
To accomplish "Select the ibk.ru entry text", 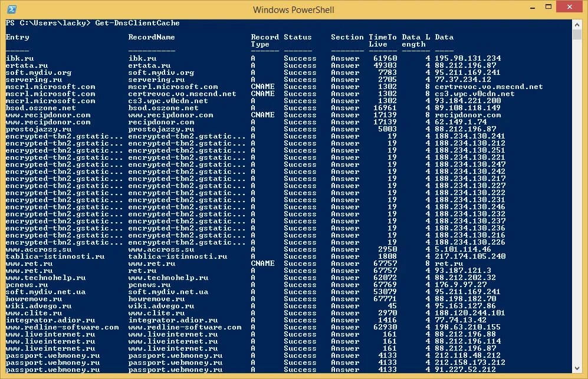I will click(19, 58).
